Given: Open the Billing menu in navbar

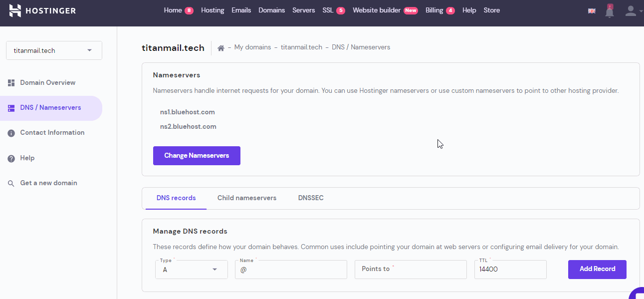Looking at the screenshot, I should click(x=434, y=10).
